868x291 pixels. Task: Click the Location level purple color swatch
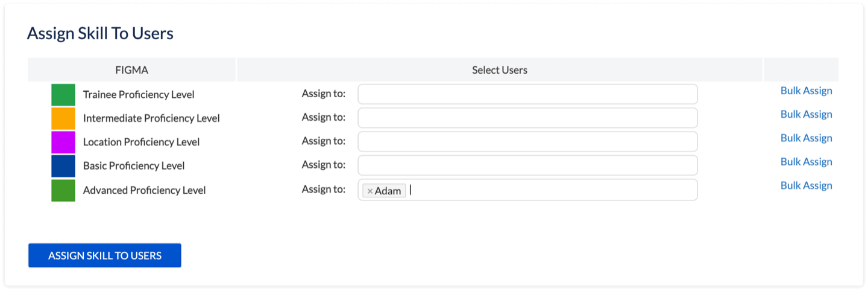coord(63,142)
